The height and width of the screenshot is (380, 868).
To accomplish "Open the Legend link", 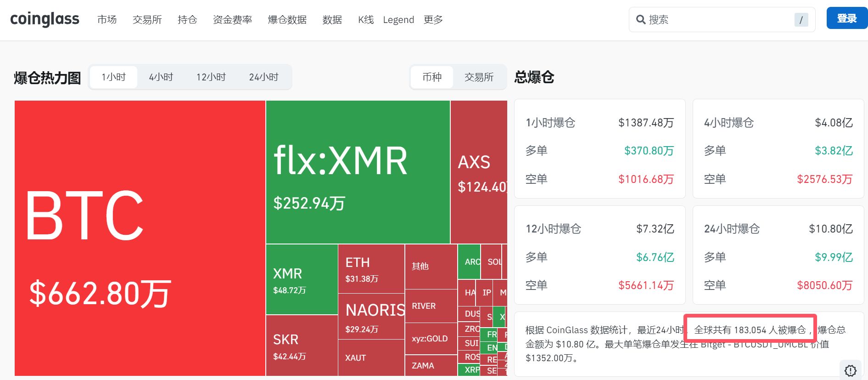I will point(398,20).
